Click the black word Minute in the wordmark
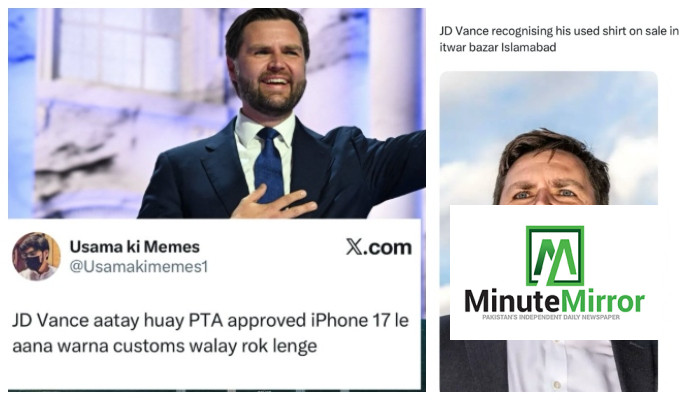700x400 pixels. point(512,301)
